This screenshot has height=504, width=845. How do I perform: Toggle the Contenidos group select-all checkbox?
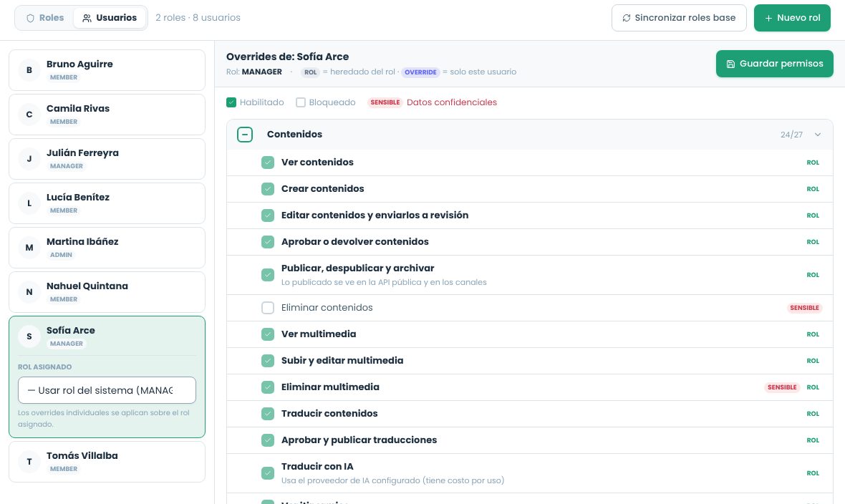(x=245, y=134)
